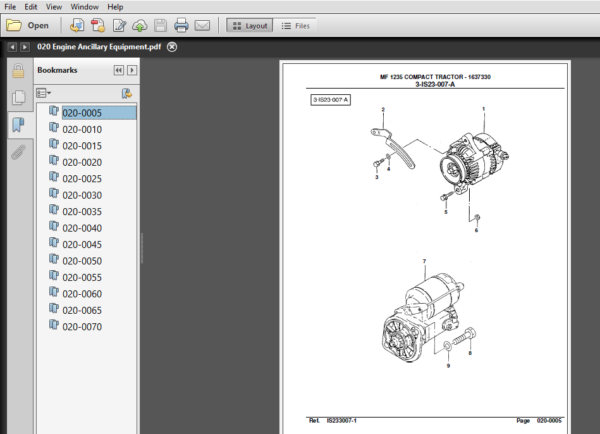Click the Open folder button
The image size is (600, 434).
[28, 26]
